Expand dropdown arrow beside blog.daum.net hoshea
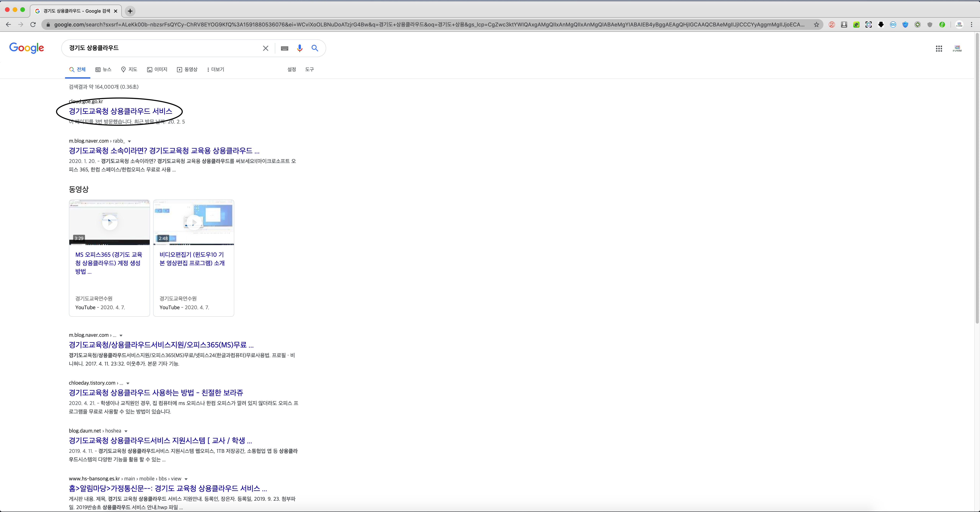The height and width of the screenshot is (512, 980). [x=126, y=431]
